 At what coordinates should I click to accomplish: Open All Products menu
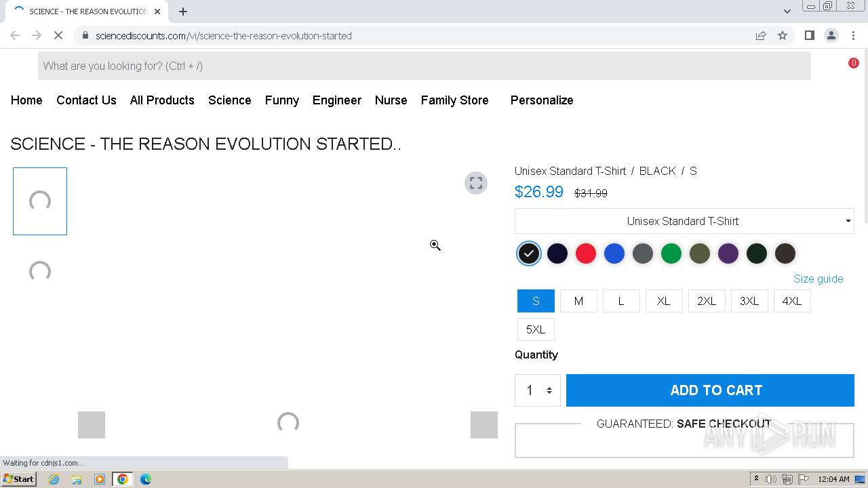click(162, 100)
